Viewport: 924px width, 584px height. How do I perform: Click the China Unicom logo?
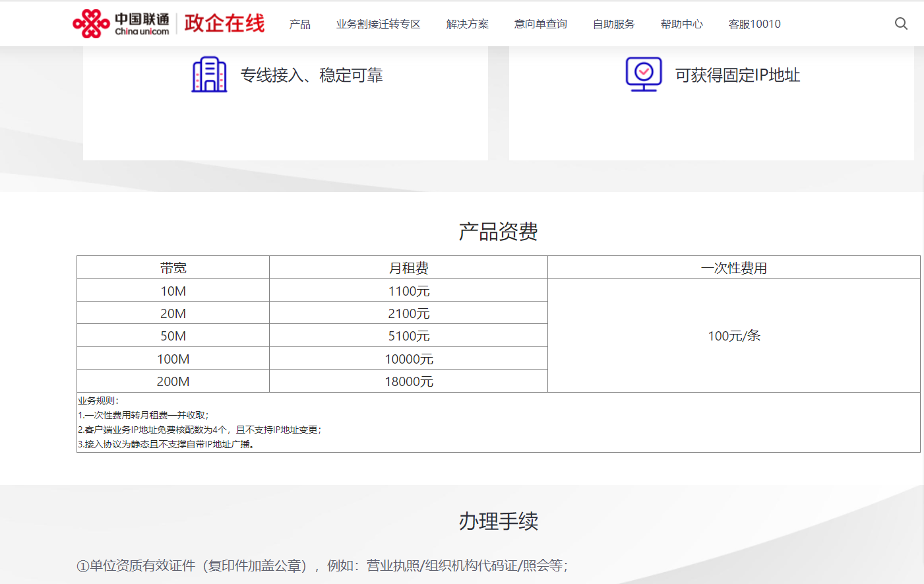tap(121, 24)
